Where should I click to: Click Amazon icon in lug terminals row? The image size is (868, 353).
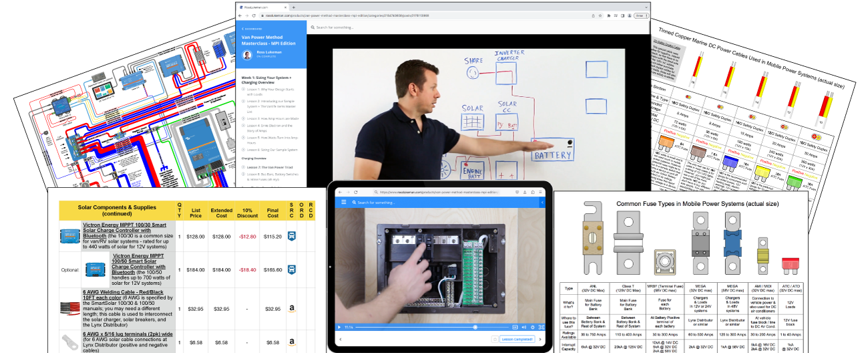[x=292, y=342]
